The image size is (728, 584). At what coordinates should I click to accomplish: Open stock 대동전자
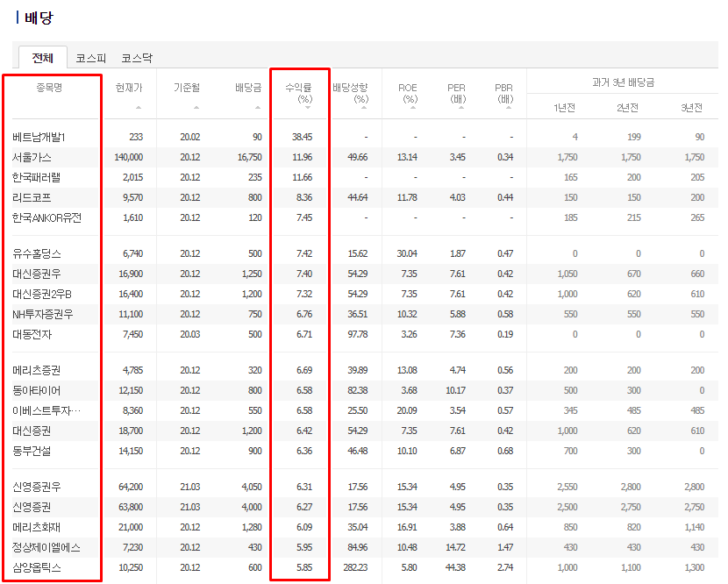click(x=32, y=334)
